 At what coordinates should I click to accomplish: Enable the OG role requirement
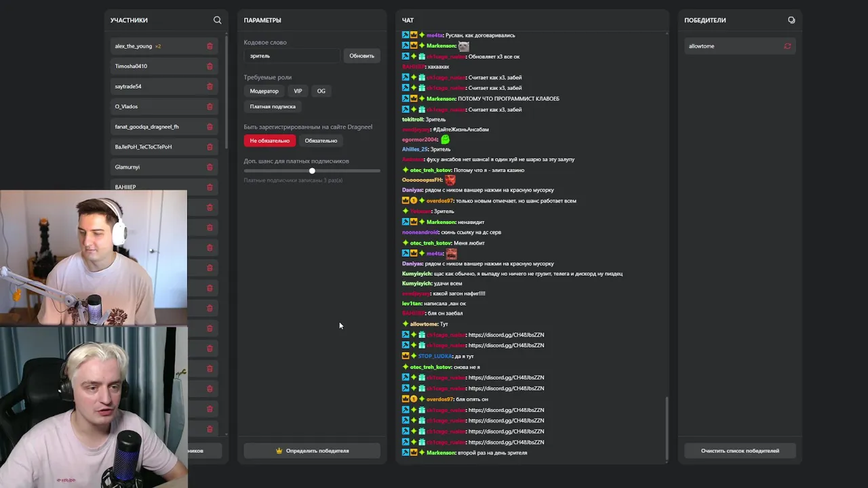pyautogui.click(x=321, y=91)
